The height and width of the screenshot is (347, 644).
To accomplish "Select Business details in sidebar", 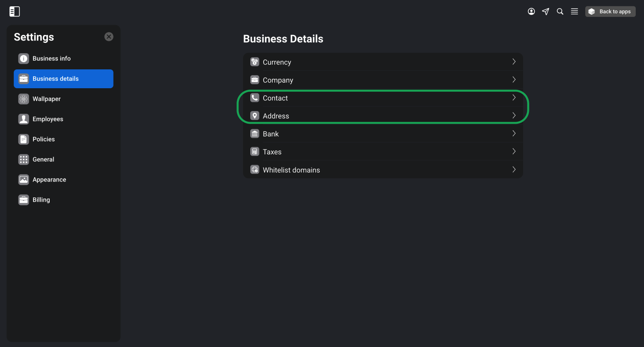I will pyautogui.click(x=63, y=79).
